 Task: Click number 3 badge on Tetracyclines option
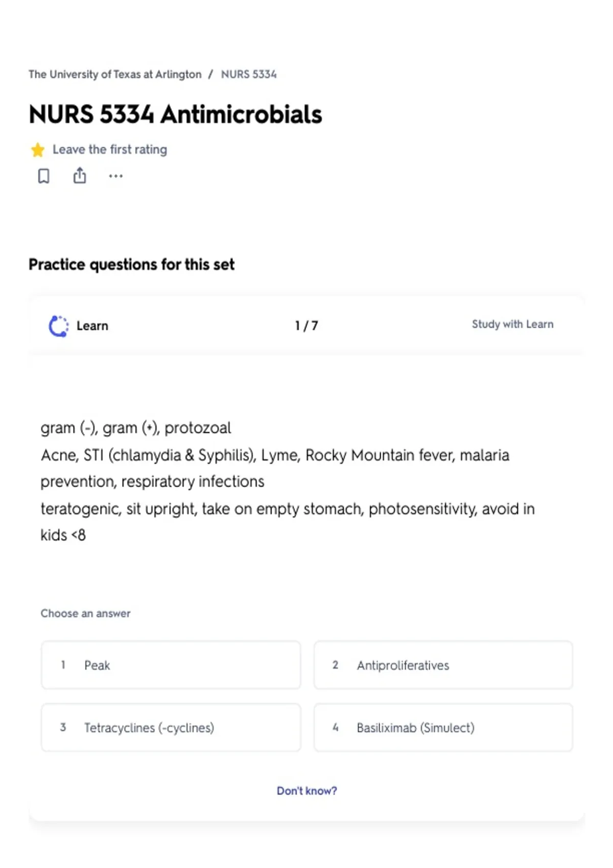pyautogui.click(x=63, y=727)
